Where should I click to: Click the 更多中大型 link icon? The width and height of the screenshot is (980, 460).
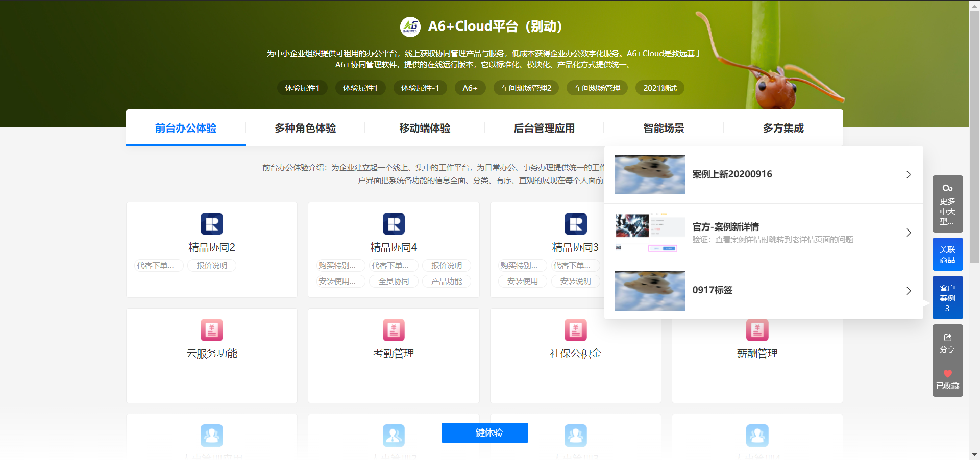[947, 188]
